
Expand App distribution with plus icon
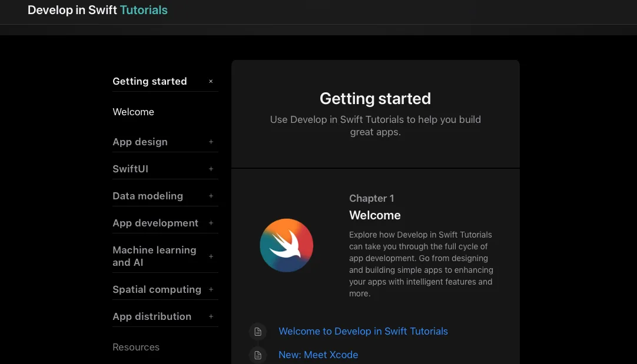pyautogui.click(x=211, y=316)
